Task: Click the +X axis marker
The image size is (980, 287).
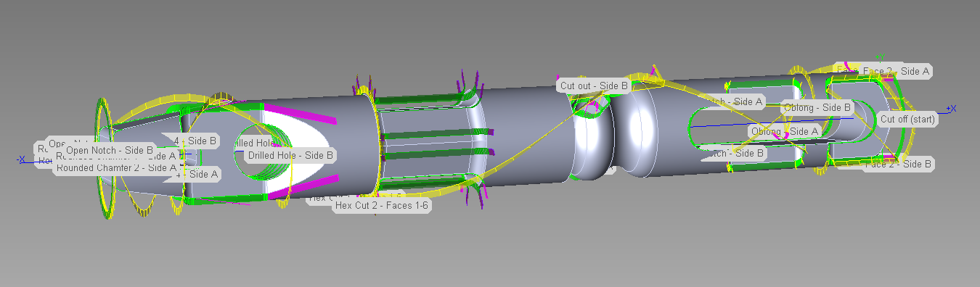Action: point(951,109)
